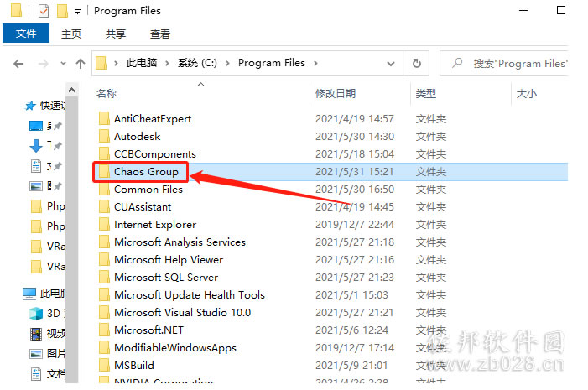This screenshot has width=588, height=390.
Task: Expand the chevron after Program Files breadcrumb
Action: click(x=315, y=64)
